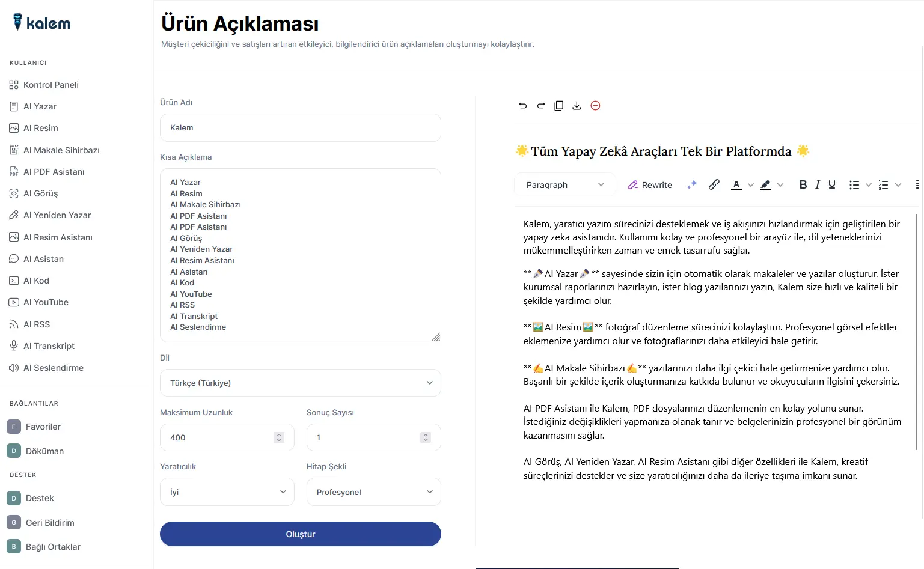
Task: Insert a bulleted list
Action: [x=854, y=185]
